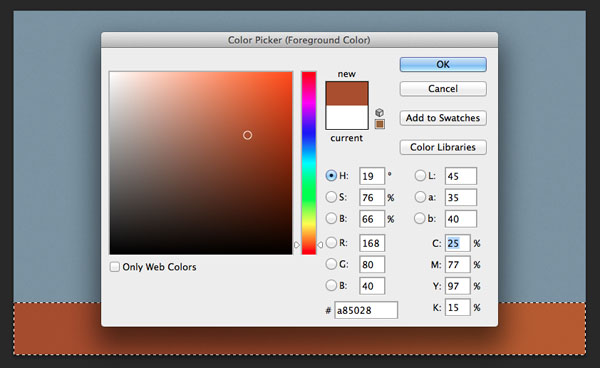Click the M magenta field showing 77
This screenshot has height=368, width=600.
[458, 264]
